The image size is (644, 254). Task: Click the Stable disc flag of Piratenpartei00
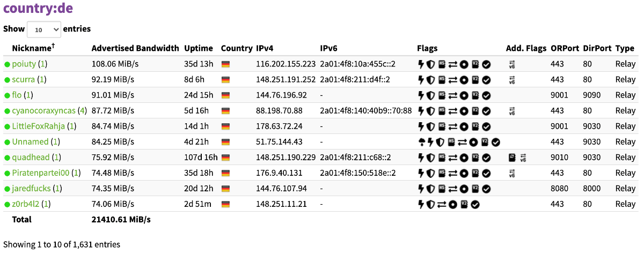464,173
